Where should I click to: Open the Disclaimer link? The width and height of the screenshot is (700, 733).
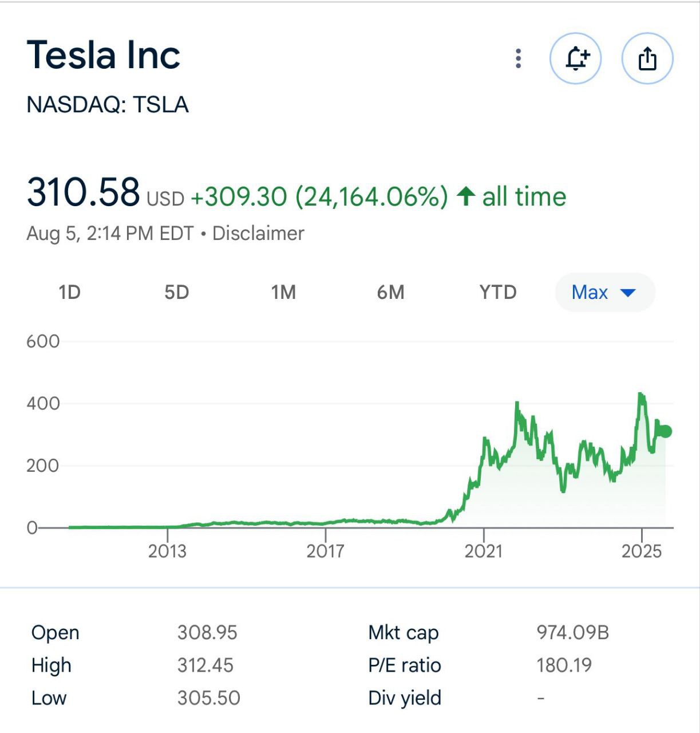258,234
